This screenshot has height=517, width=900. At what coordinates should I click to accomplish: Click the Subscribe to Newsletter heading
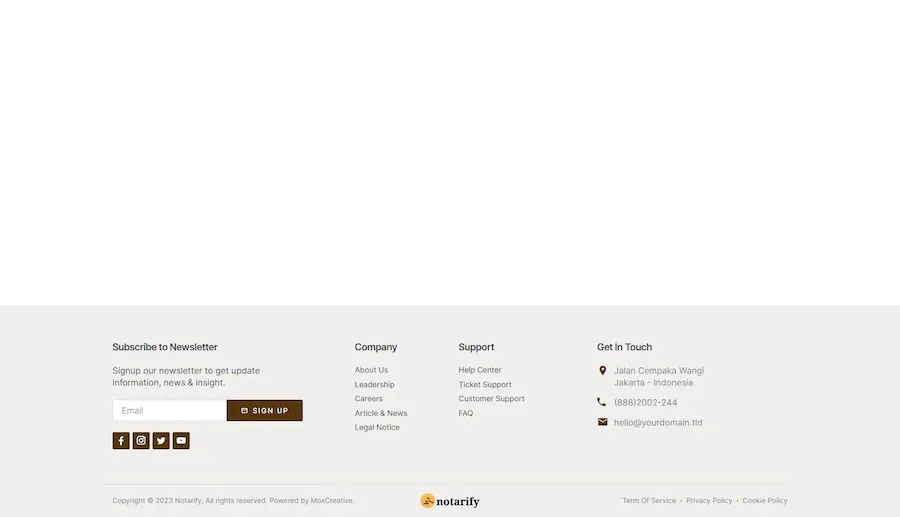165,347
